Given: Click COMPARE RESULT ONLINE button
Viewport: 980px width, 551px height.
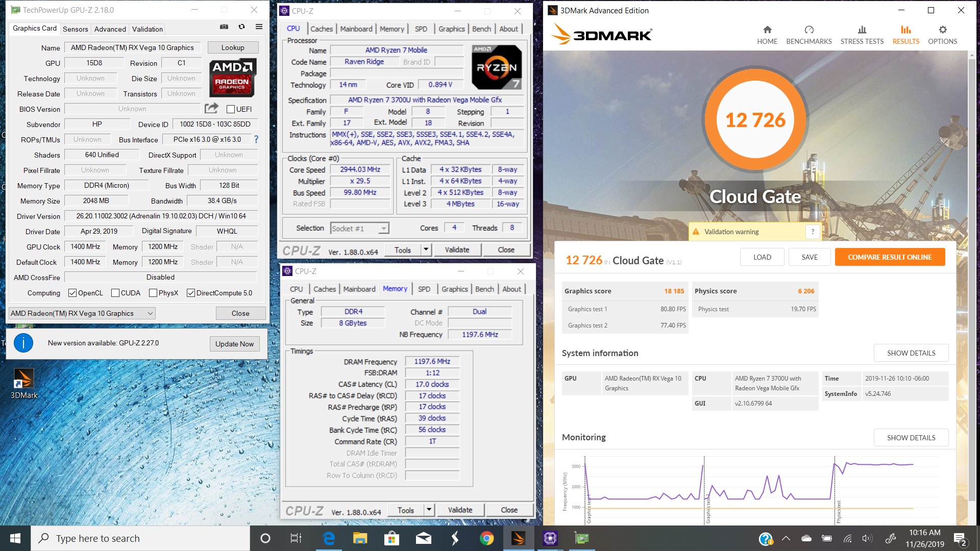Looking at the screenshot, I should tap(890, 257).
